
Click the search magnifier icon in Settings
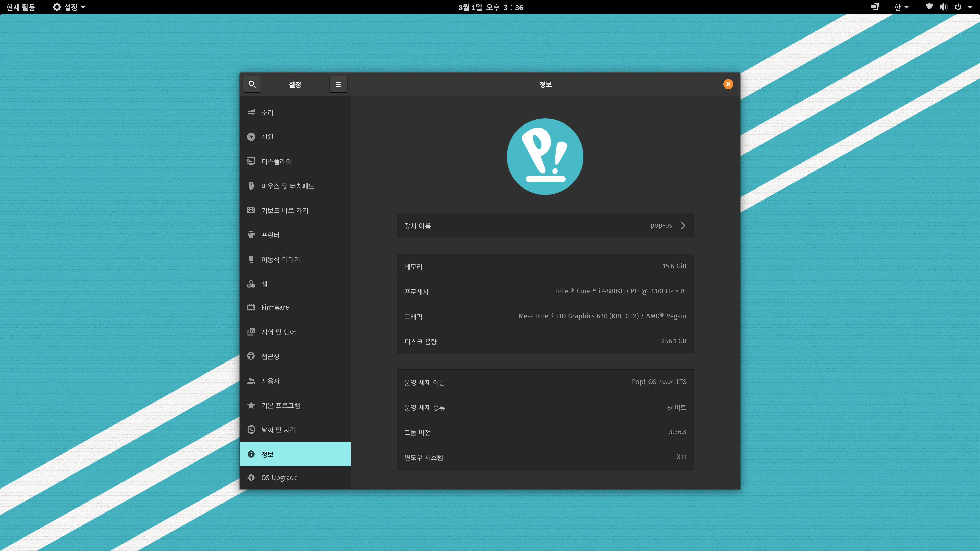pos(252,84)
